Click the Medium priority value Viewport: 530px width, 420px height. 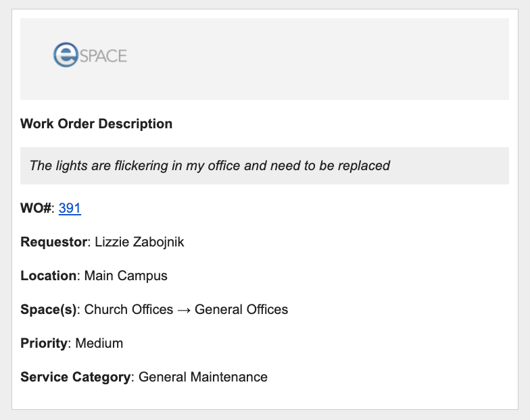pyautogui.click(x=99, y=343)
